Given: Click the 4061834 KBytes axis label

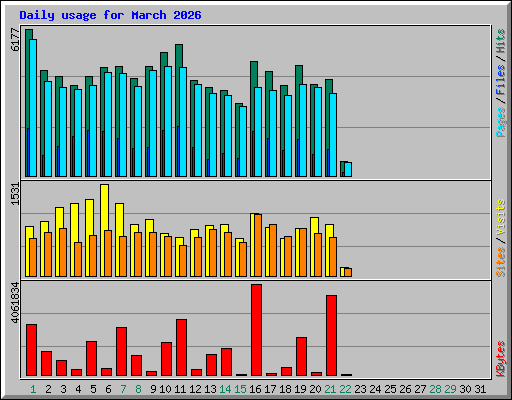Looking at the screenshot, I should (15, 303).
